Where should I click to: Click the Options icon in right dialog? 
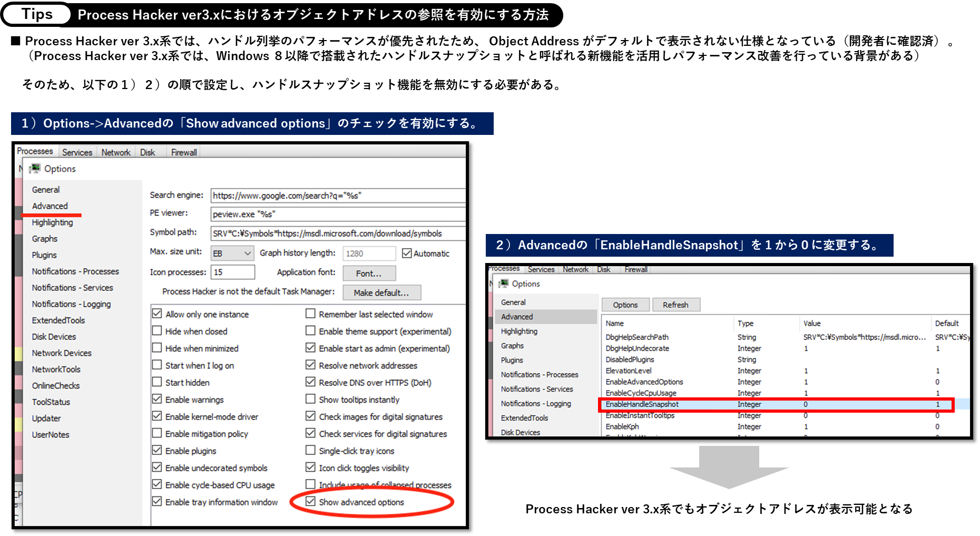pos(504,284)
